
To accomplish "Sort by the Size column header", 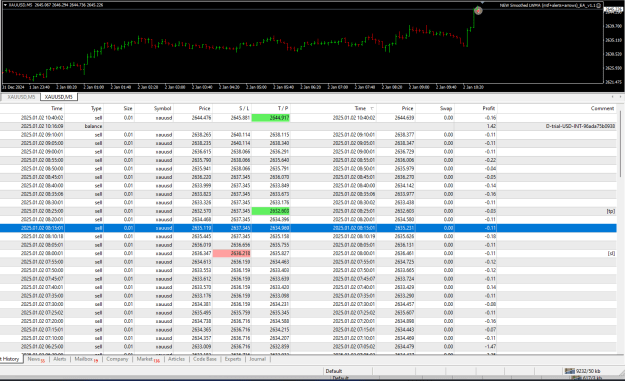I will coord(128,108).
